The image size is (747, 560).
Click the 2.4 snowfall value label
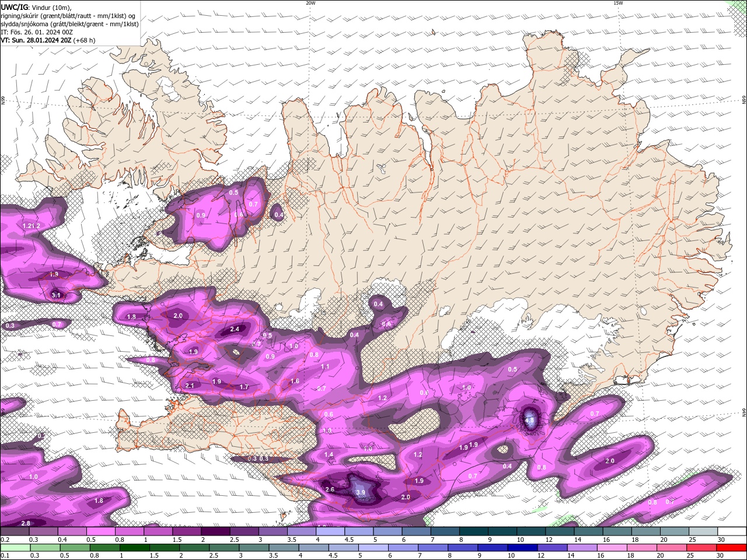(x=235, y=329)
